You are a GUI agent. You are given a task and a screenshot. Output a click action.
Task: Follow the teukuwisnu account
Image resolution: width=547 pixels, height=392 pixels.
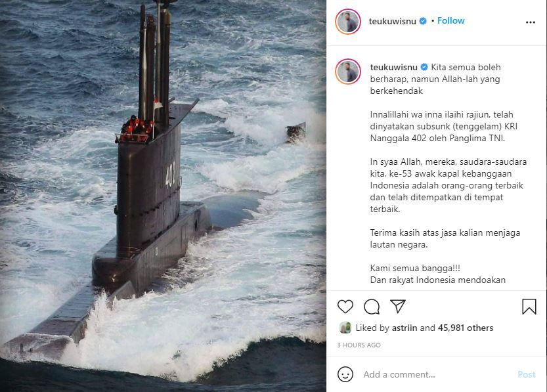450,20
